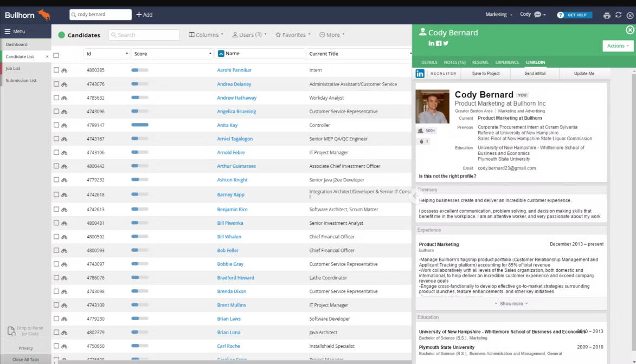Open the Columns dropdown

[206, 35]
